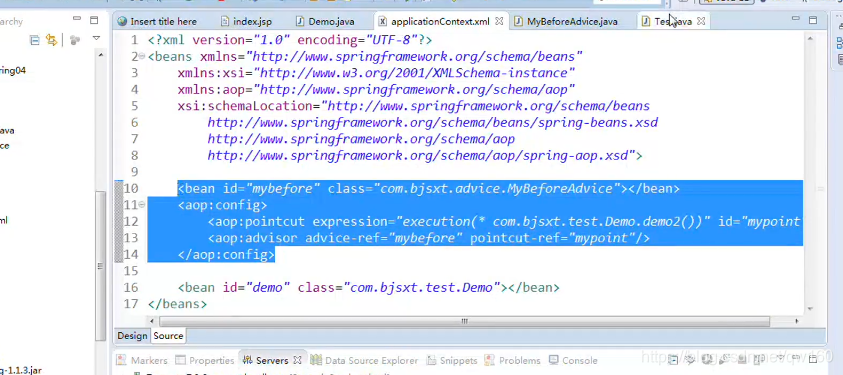
Task: Click the horizontal scrollbar right arrow
Action: coord(797,321)
